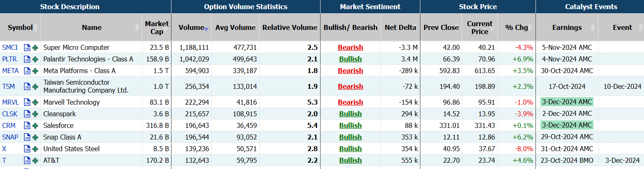Open the Bullish sentiment link for PLTR
Viewport: 644px width, 169px height.
[350, 59]
